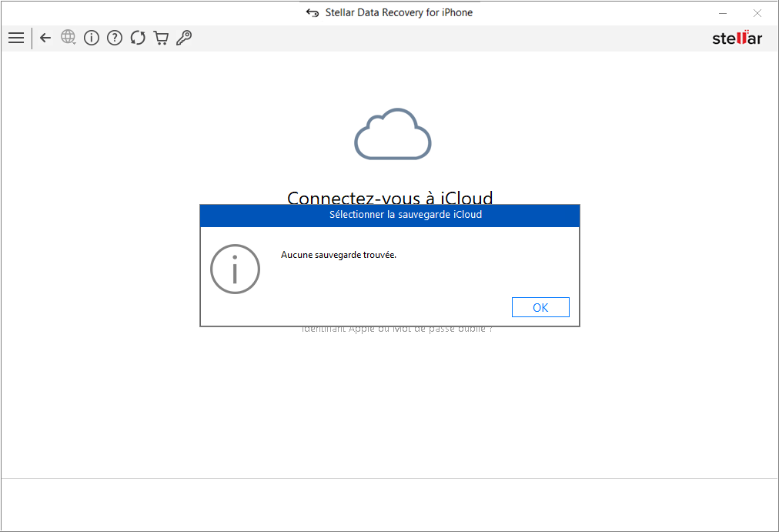779x532 pixels.
Task: Click the 'Aucune sauvegarde trouvée.' message text
Action: 339,255
